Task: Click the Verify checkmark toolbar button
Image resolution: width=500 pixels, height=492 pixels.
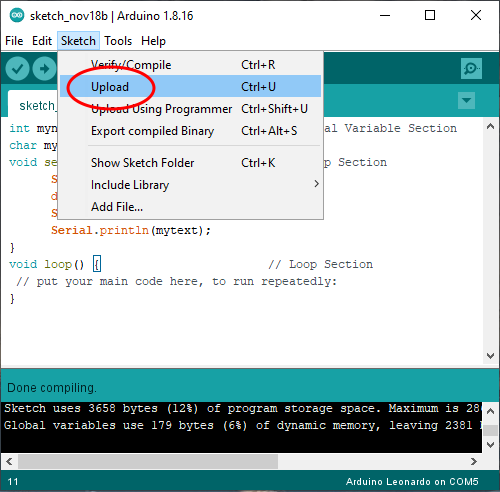Action: pos(17,69)
